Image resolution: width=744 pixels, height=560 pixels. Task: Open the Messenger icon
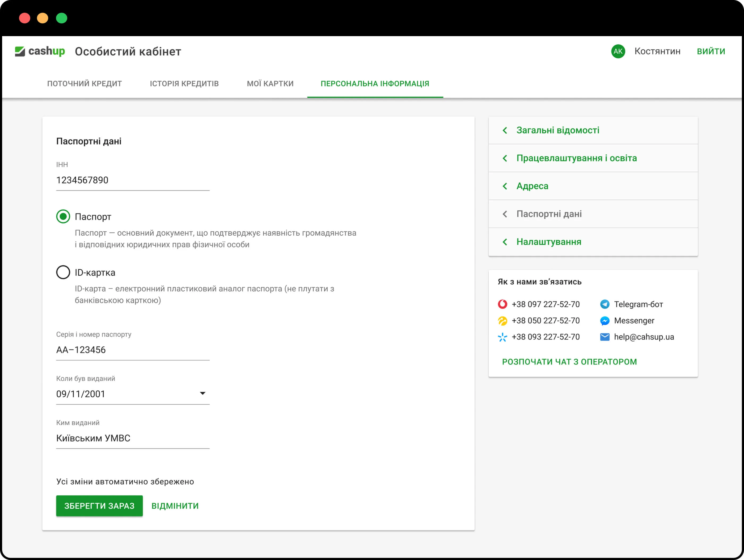pos(604,321)
